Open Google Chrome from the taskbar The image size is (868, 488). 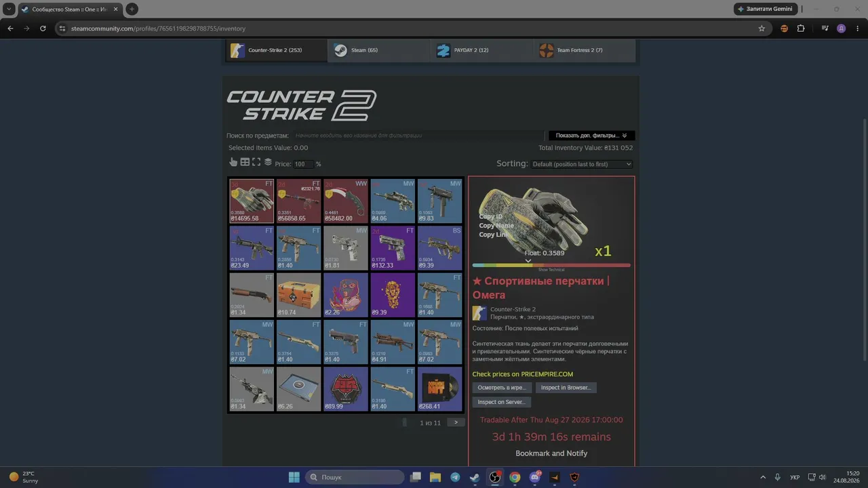(515, 477)
